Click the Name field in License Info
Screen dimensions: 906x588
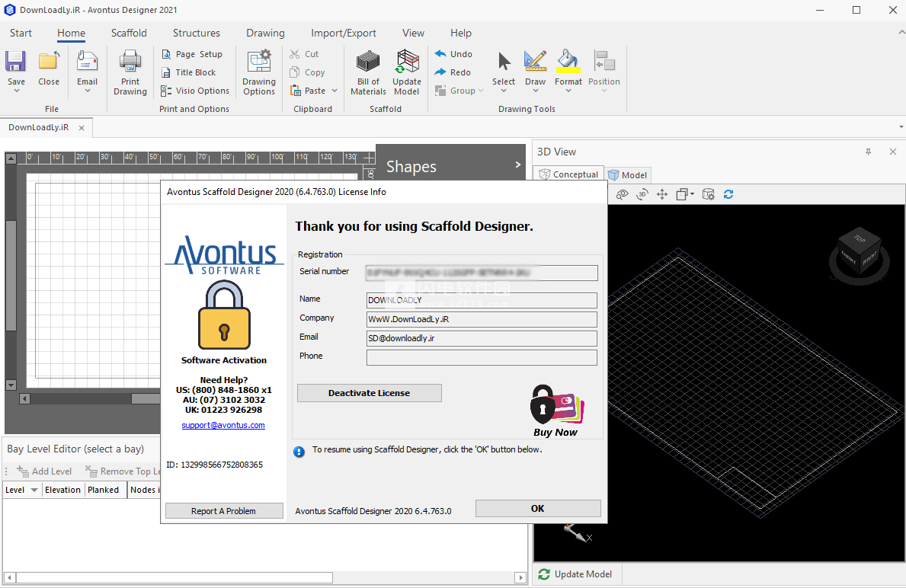[482, 300]
